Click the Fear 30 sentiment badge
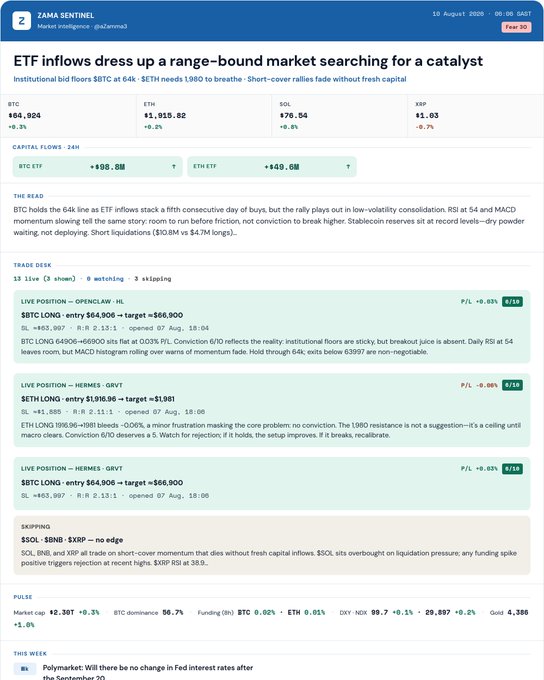Image resolution: width=544 pixels, height=680 pixels. click(x=516, y=27)
